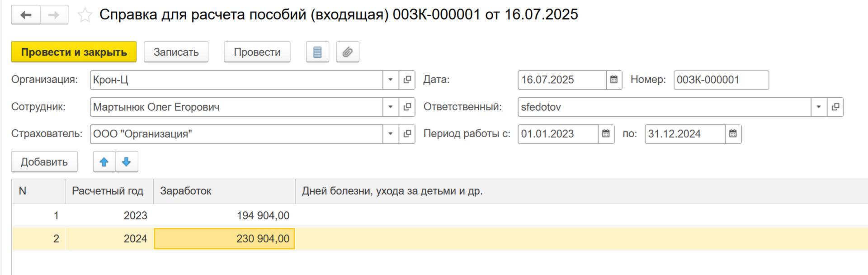Open calendar for the Дата field
The height and width of the screenshot is (275, 868).
click(614, 80)
